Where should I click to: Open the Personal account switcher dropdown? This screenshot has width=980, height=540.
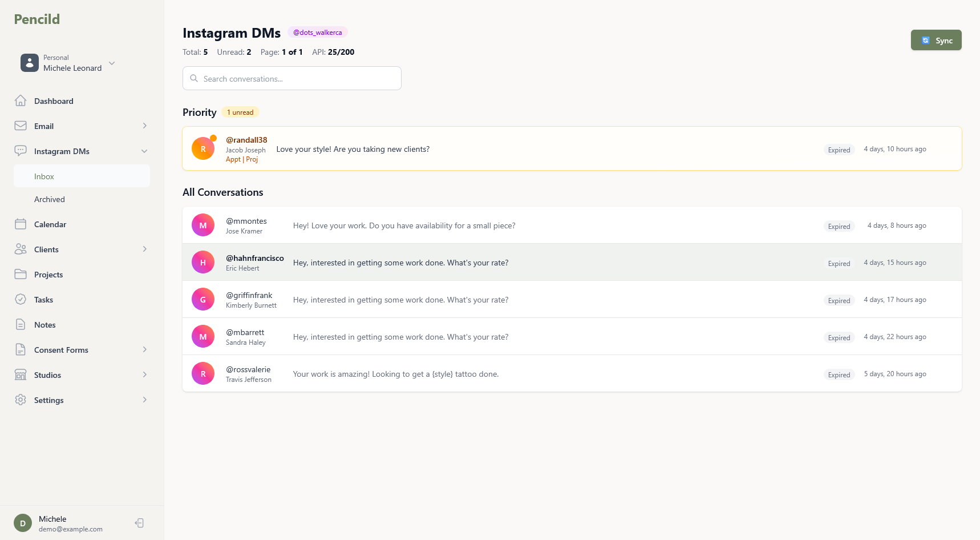111,63
